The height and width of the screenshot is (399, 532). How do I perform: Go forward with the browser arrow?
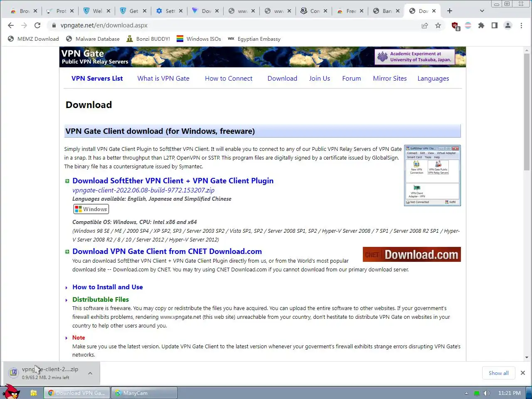pos(24,25)
